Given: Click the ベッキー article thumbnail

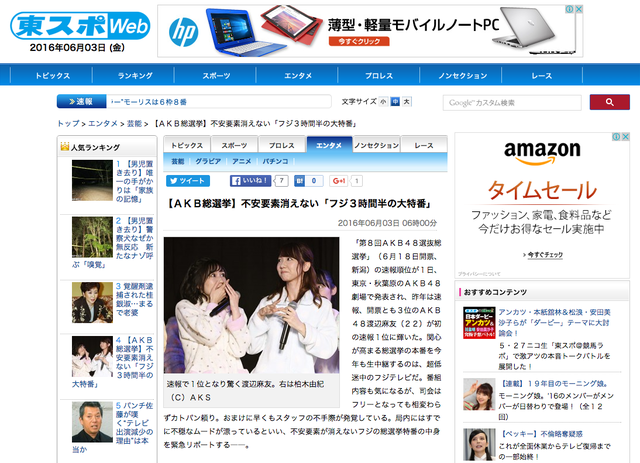Looking at the screenshot, I should (479, 445).
